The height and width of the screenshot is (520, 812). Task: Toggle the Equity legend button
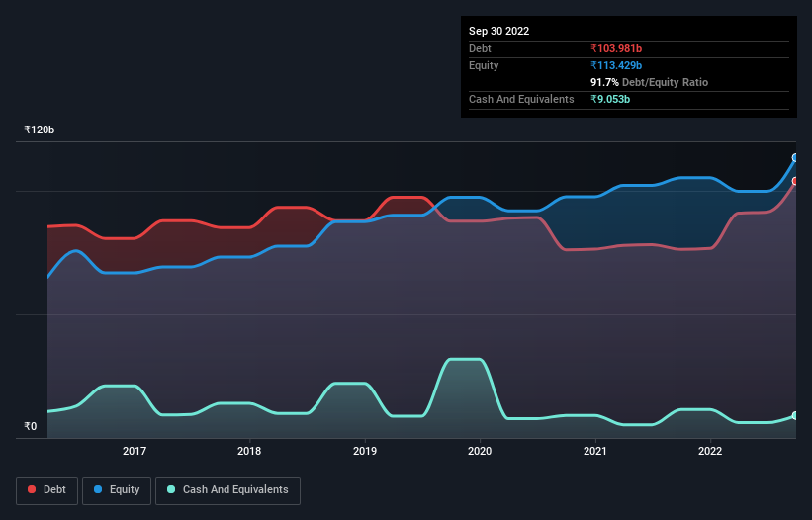[117, 490]
